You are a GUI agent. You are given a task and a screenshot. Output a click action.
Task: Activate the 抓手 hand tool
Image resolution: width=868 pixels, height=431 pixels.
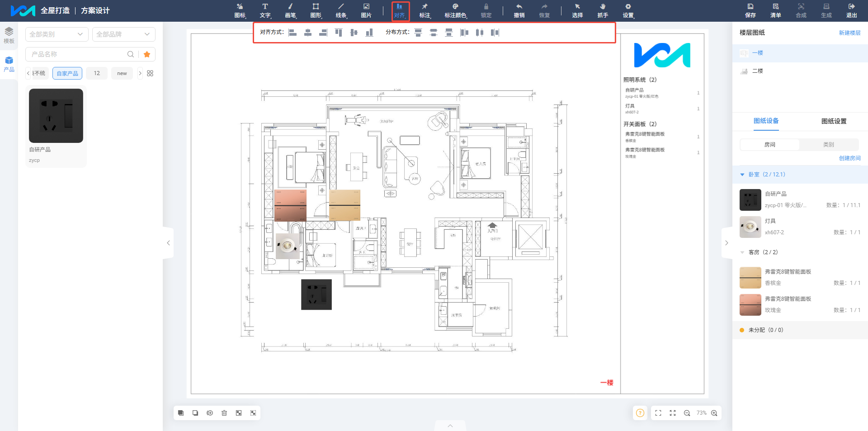click(x=603, y=11)
